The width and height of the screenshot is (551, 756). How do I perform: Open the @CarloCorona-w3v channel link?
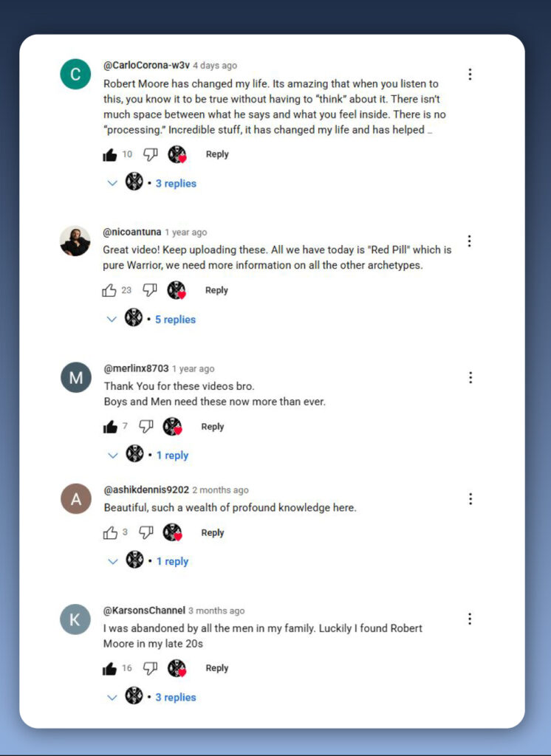coord(146,66)
